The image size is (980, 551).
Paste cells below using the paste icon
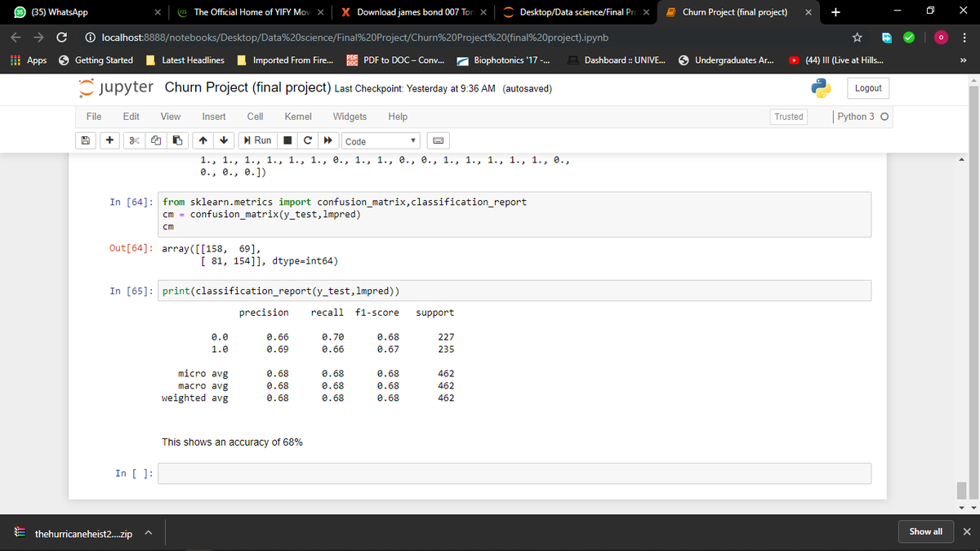[x=178, y=140]
